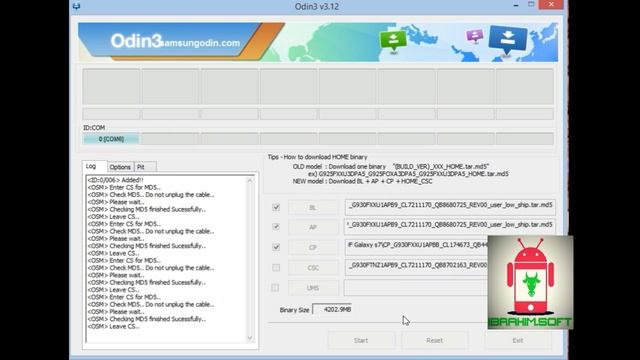Click the Reset button
The width and height of the screenshot is (640, 360).
[435, 340]
